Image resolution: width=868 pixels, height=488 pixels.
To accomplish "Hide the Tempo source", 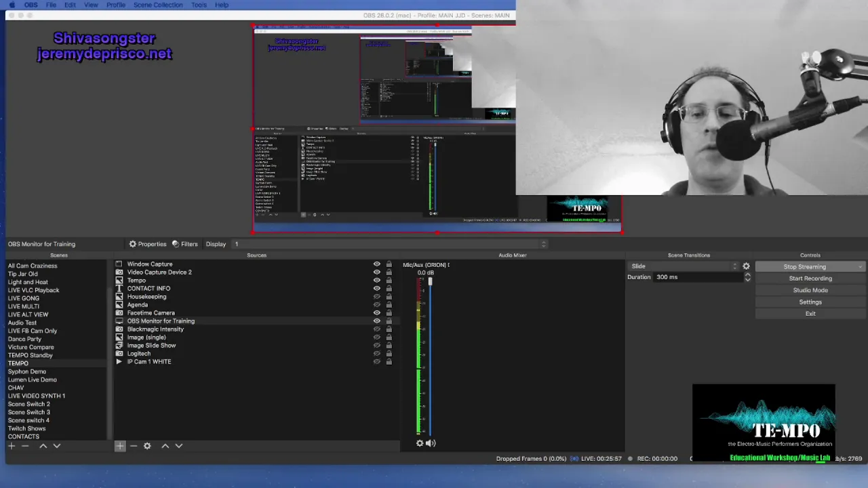I will (377, 281).
